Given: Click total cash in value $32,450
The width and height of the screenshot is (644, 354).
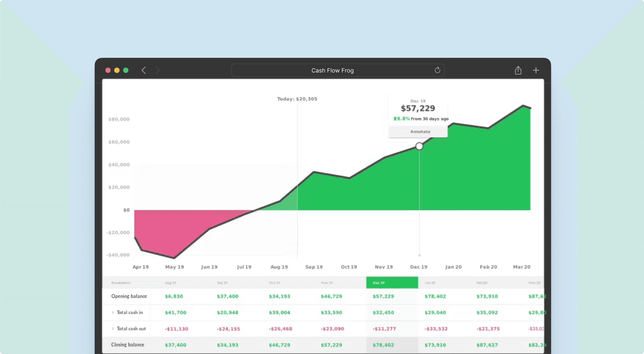Looking at the screenshot, I should pos(383,312).
